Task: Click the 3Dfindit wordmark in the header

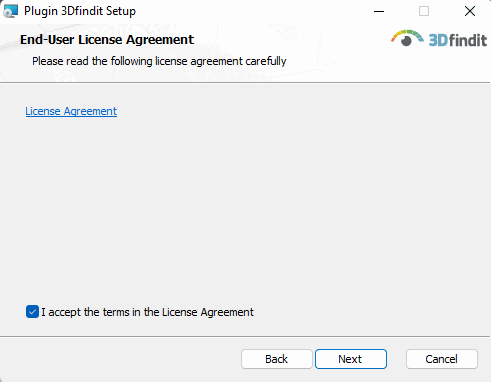Action: [458, 41]
